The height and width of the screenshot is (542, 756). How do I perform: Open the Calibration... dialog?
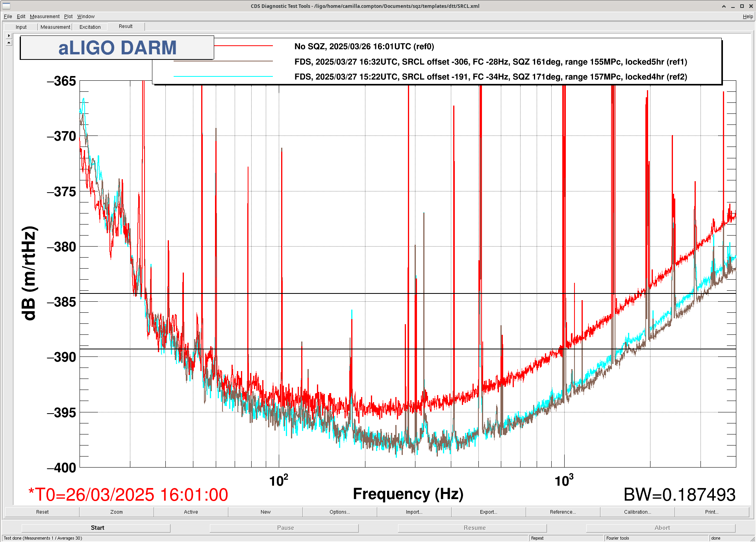(x=637, y=512)
